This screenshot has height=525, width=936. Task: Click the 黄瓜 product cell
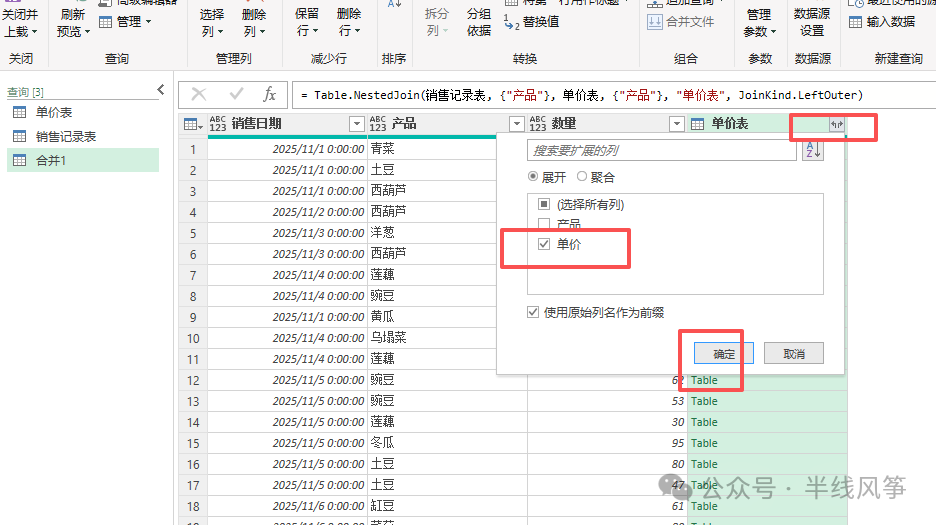(432, 317)
